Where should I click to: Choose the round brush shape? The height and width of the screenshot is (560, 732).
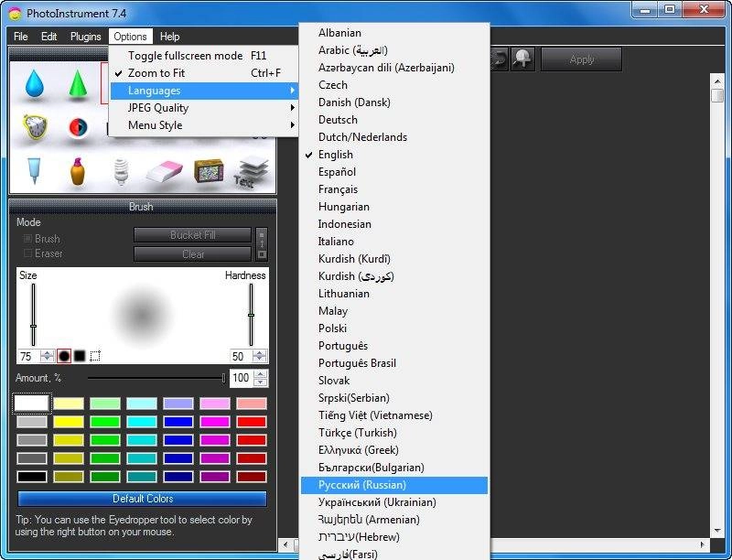click(64, 356)
